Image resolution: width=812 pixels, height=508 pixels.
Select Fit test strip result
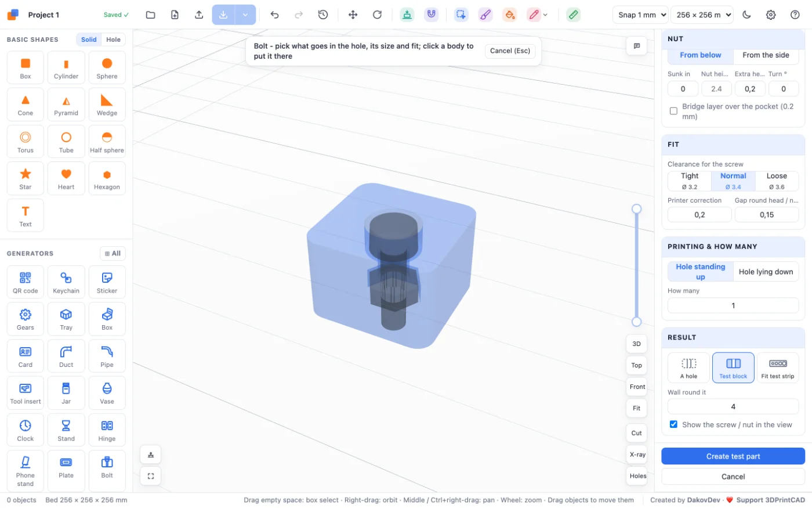778,368
